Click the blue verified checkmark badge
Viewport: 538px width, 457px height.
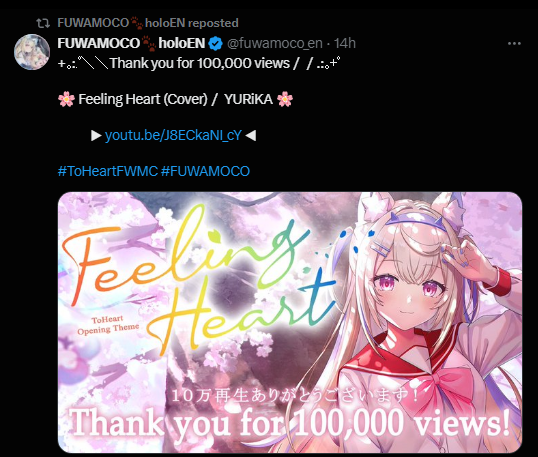click(x=215, y=44)
